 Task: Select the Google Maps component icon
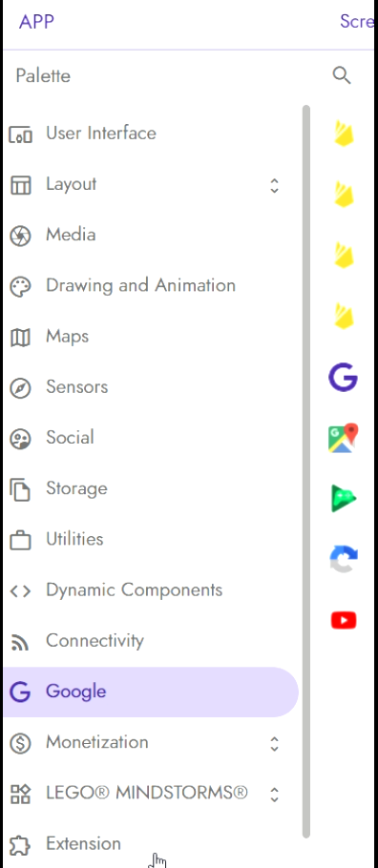(x=343, y=439)
